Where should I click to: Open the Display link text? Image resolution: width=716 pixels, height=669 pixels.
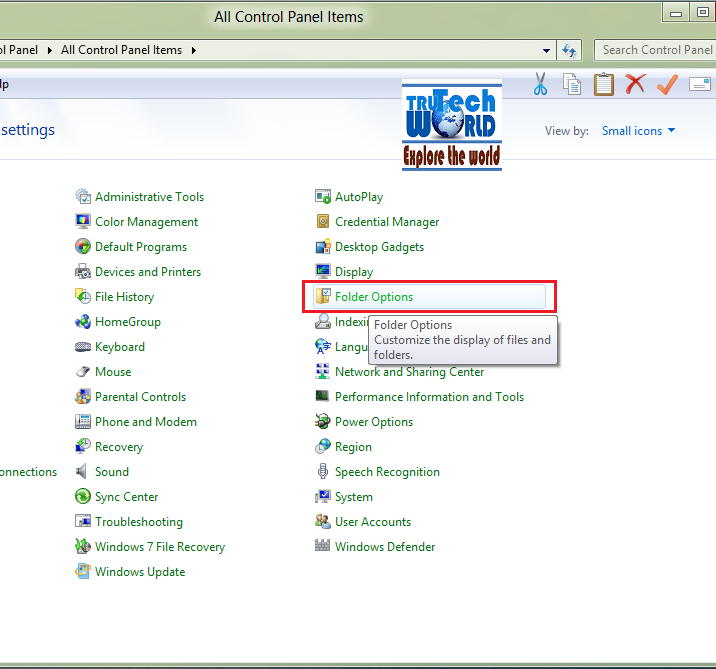[x=354, y=272]
